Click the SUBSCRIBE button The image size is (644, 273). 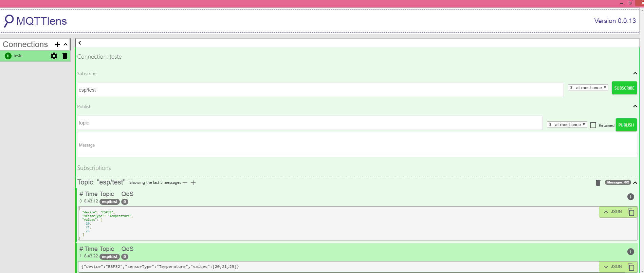[624, 88]
